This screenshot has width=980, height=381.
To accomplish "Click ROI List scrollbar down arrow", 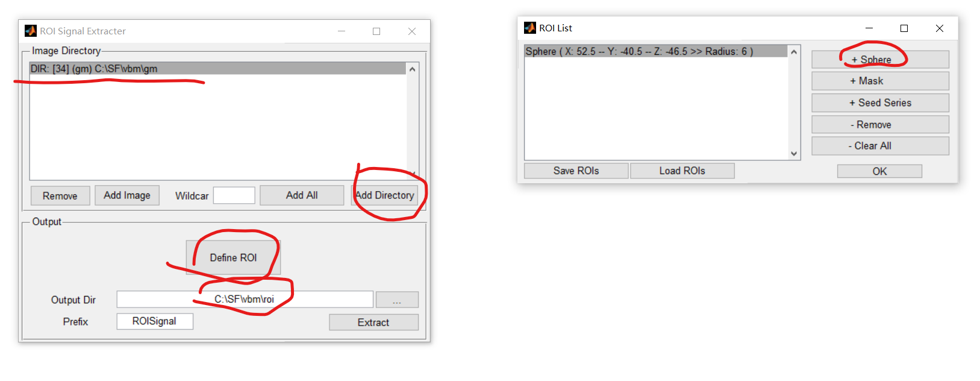I will point(794,154).
